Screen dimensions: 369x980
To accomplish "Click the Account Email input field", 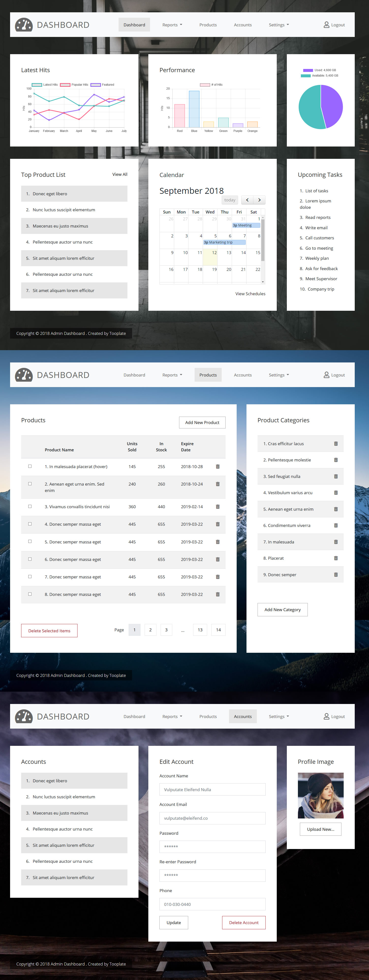I will click(213, 818).
